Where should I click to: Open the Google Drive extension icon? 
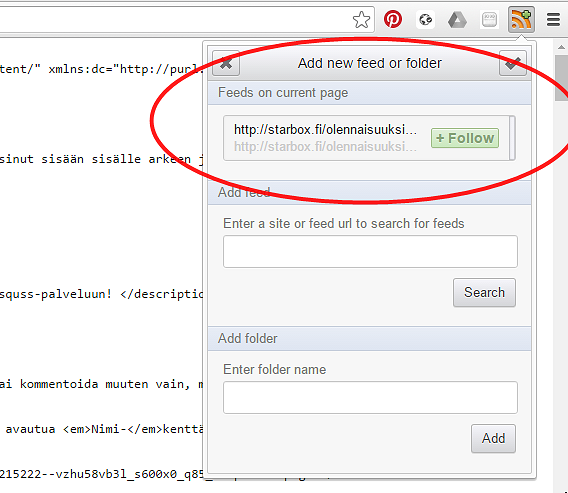[x=457, y=20]
